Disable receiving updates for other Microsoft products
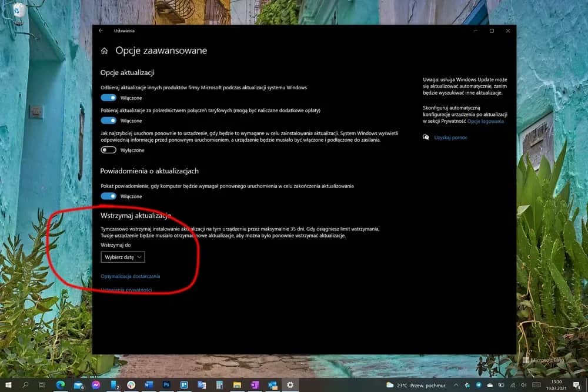Viewport: 588px width, 392px height. coord(109,98)
